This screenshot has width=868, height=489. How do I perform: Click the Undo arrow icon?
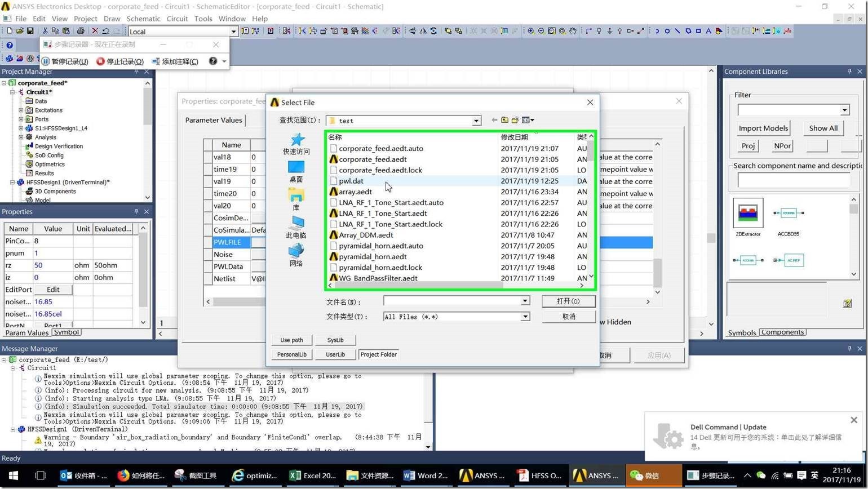tap(105, 31)
